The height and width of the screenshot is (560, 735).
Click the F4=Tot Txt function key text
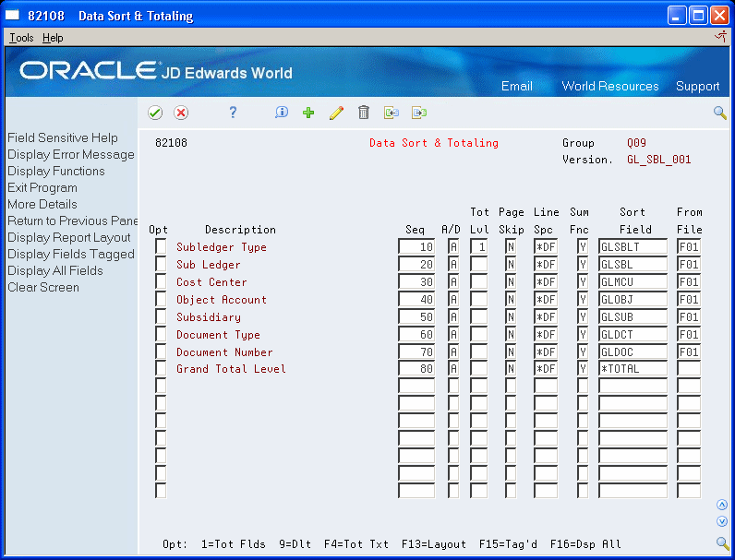click(x=356, y=544)
